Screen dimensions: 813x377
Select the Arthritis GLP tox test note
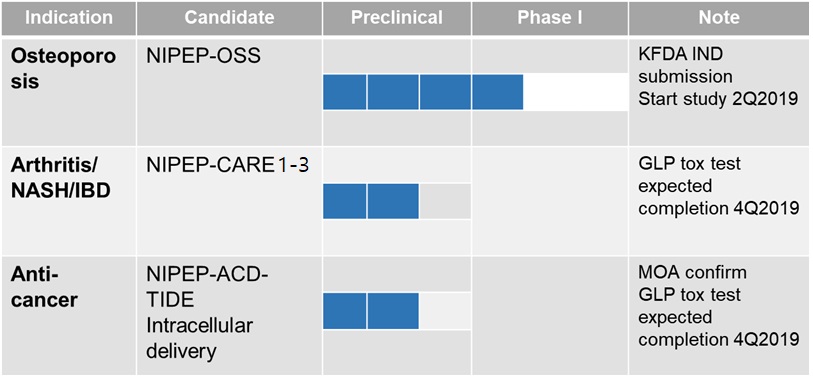pyautogui.click(x=718, y=186)
